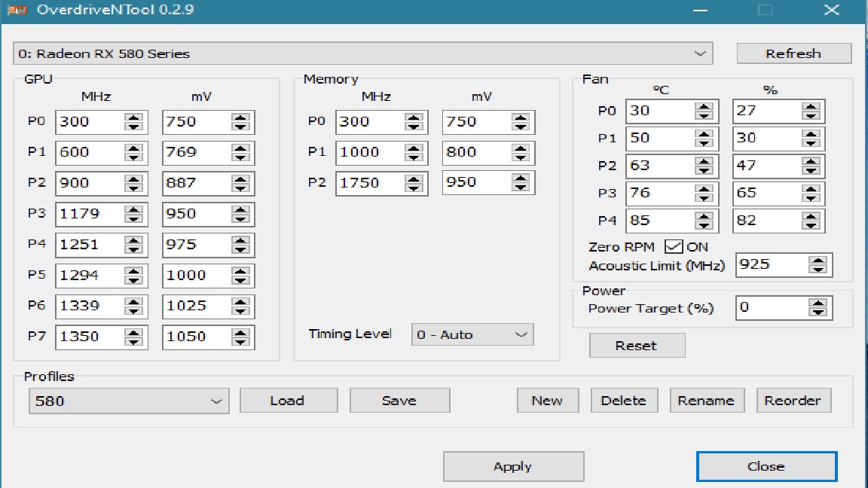This screenshot has width=868, height=488.
Task: Click the Reorder profiles button
Action: point(793,401)
